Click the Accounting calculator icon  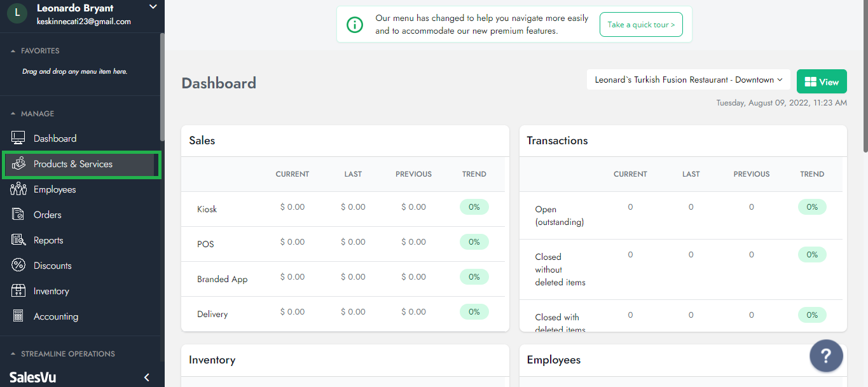pyautogui.click(x=18, y=316)
